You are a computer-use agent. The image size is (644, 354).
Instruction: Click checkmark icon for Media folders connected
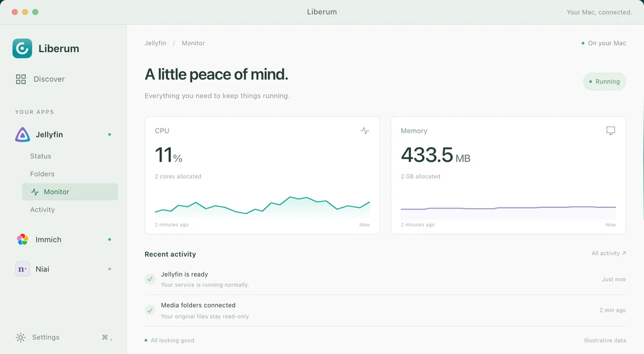150,311
